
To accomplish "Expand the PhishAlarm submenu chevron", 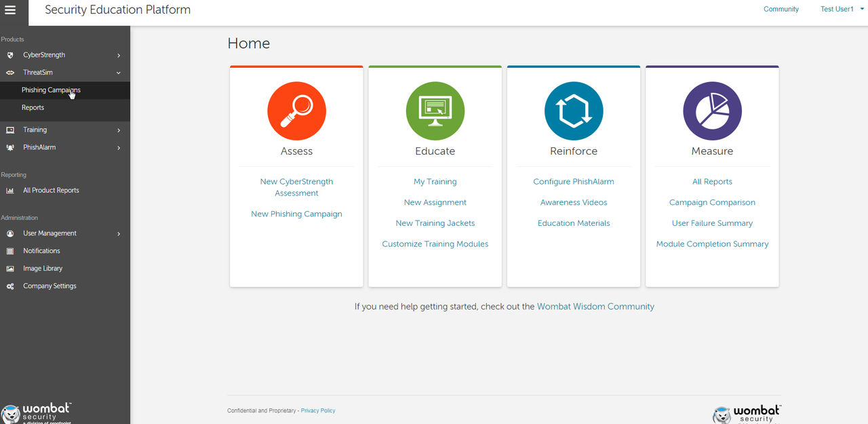I will click(x=119, y=147).
